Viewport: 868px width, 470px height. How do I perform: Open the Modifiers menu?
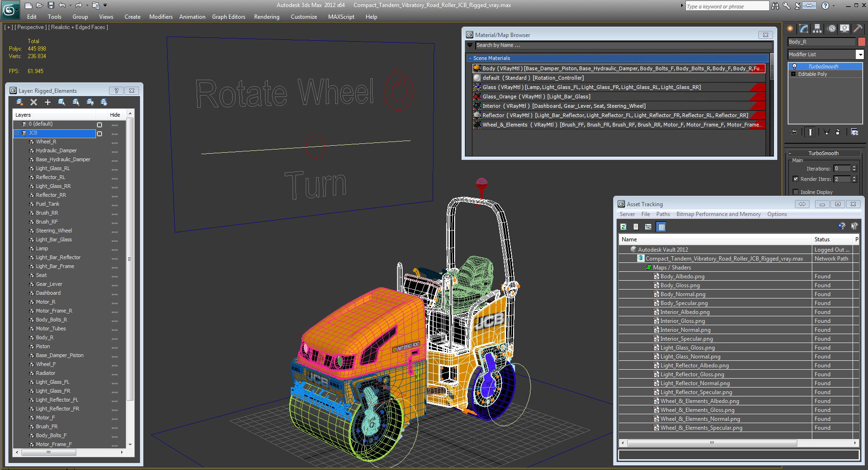pos(161,17)
